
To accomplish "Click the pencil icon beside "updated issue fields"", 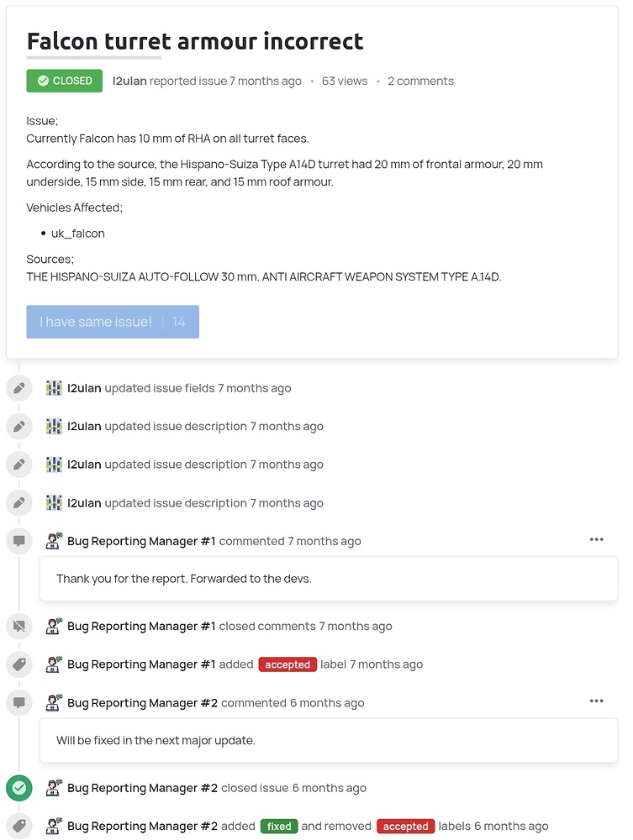I will (x=18, y=388).
